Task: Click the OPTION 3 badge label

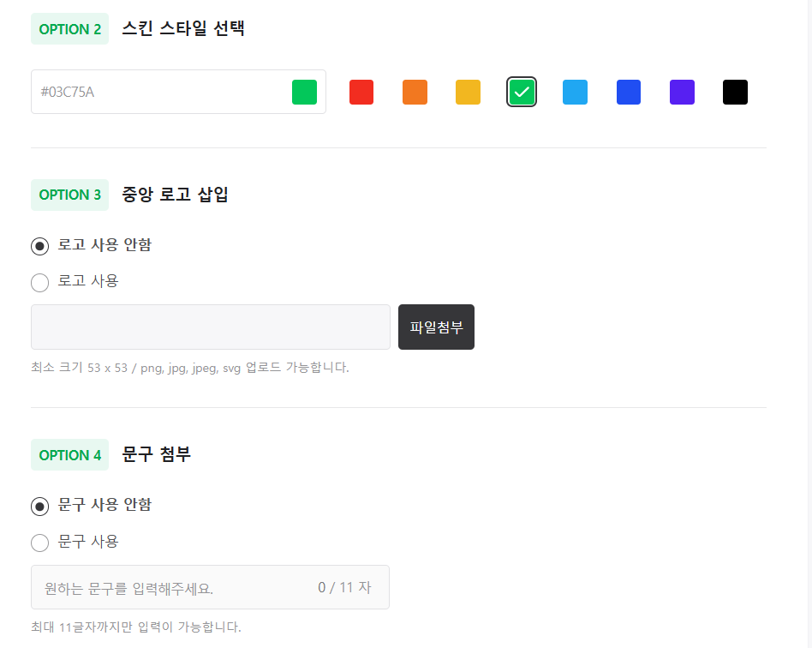Action: 69,195
